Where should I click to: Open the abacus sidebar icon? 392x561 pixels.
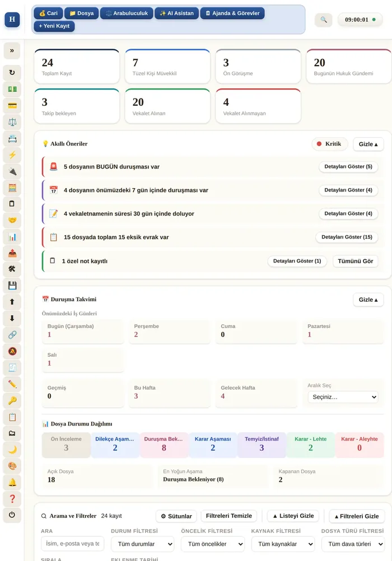coord(12,188)
